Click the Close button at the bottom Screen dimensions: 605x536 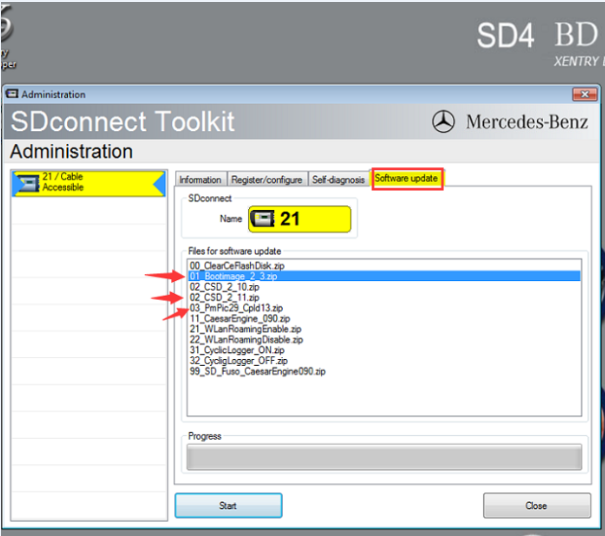[x=537, y=506]
